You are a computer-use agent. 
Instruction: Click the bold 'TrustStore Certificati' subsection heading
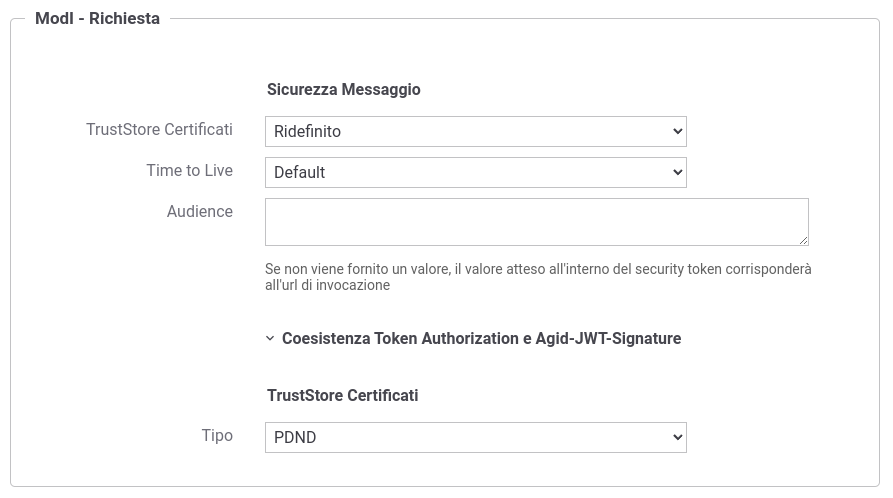click(343, 395)
